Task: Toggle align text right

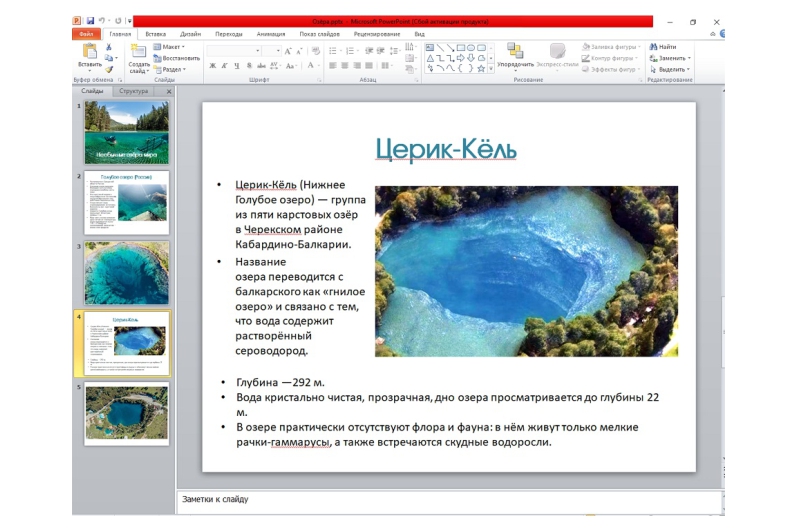Action: coord(357,66)
